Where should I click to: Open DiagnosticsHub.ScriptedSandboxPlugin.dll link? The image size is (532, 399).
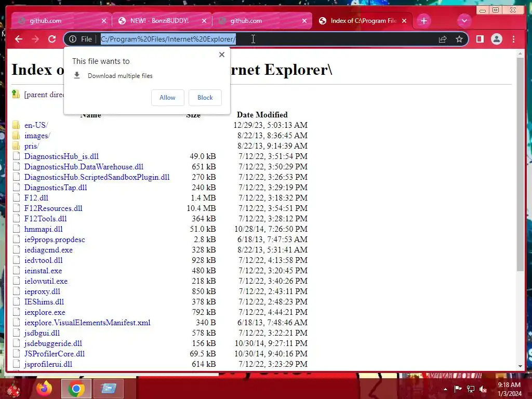tap(97, 177)
